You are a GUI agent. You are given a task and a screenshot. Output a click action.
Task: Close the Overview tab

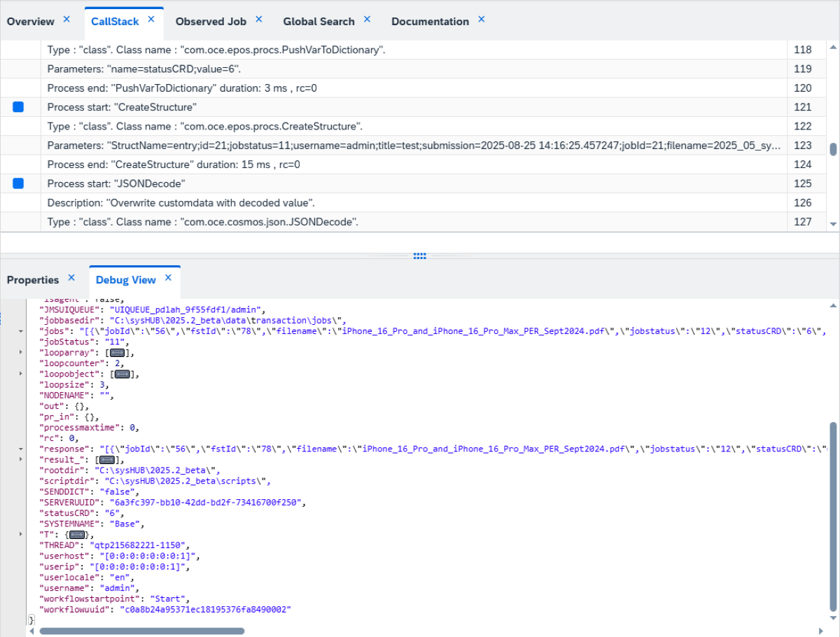66,20
